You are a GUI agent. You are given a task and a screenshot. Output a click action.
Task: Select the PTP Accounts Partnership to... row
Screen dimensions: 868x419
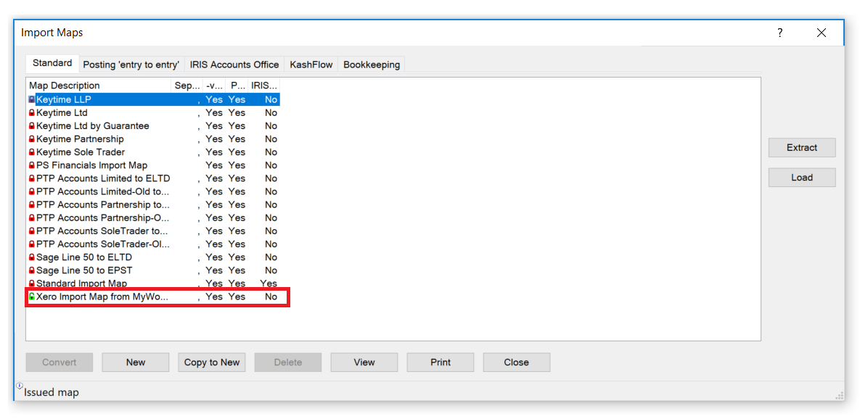click(153, 205)
